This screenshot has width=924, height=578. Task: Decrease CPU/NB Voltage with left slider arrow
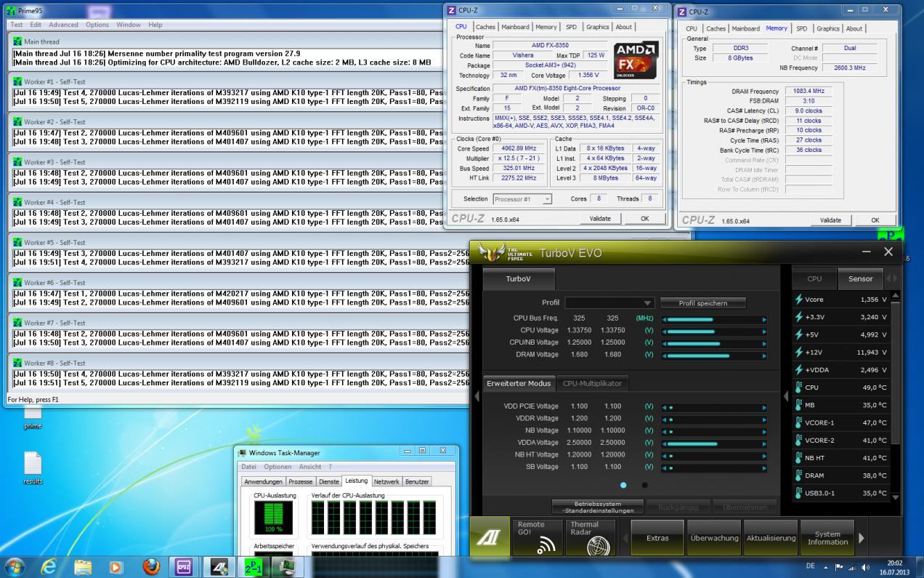pos(664,343)
